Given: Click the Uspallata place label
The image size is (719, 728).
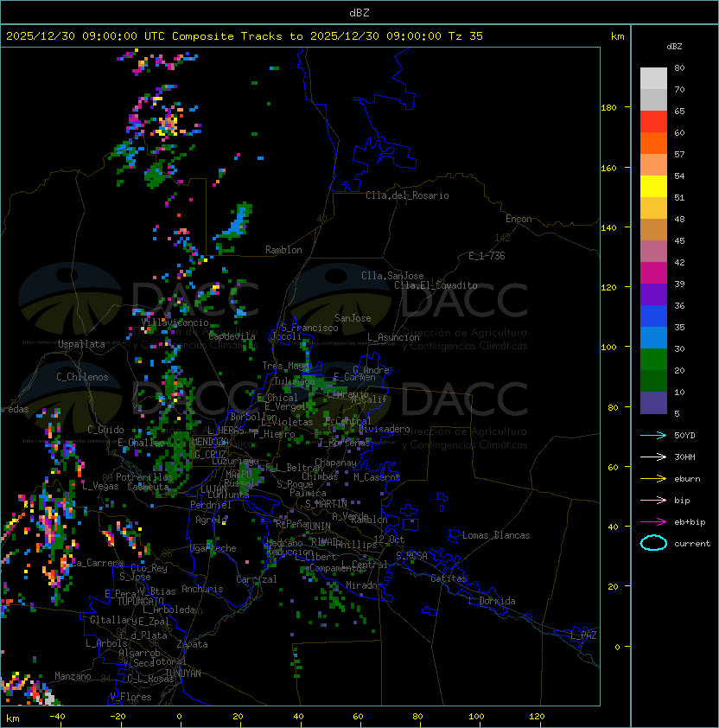Looking at the screenshot, I should (x=81, y=344).
